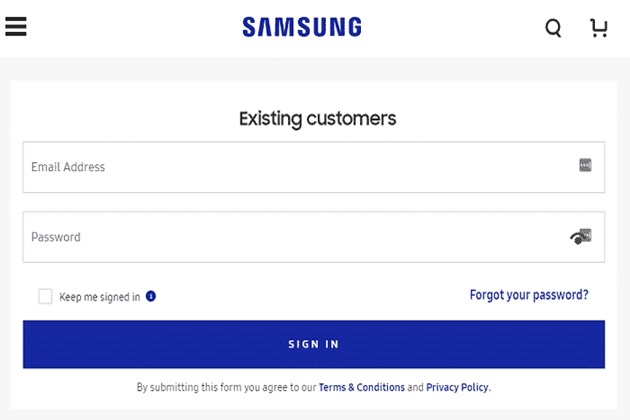The image size is (630, 420).
Task: Click the Keep me signed in label text
Action: 99,297
